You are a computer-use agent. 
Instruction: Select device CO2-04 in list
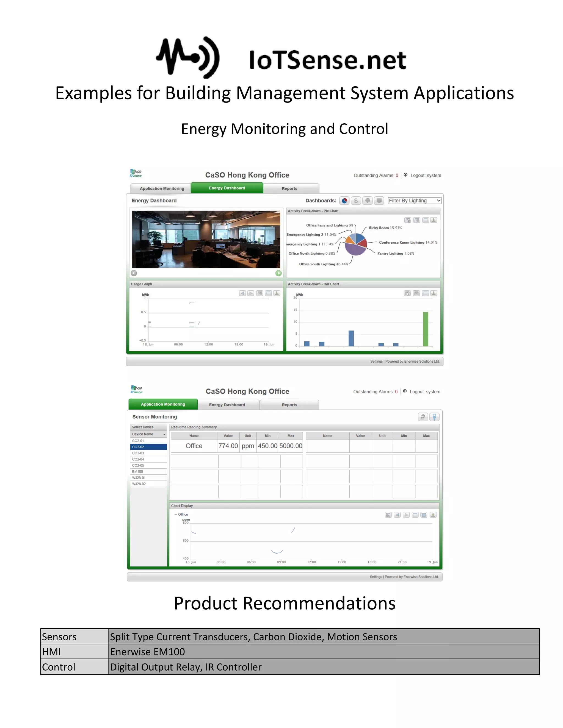[x=148, y=459]
